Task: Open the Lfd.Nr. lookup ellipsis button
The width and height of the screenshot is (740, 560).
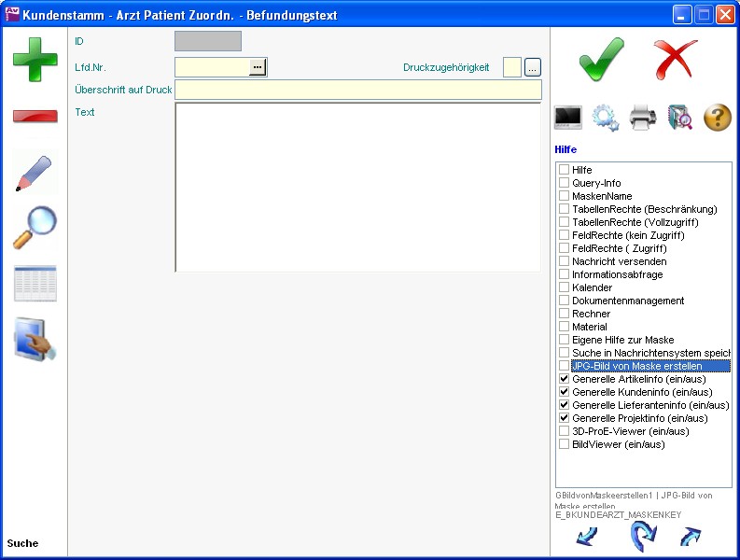Action: pos(258,67)
